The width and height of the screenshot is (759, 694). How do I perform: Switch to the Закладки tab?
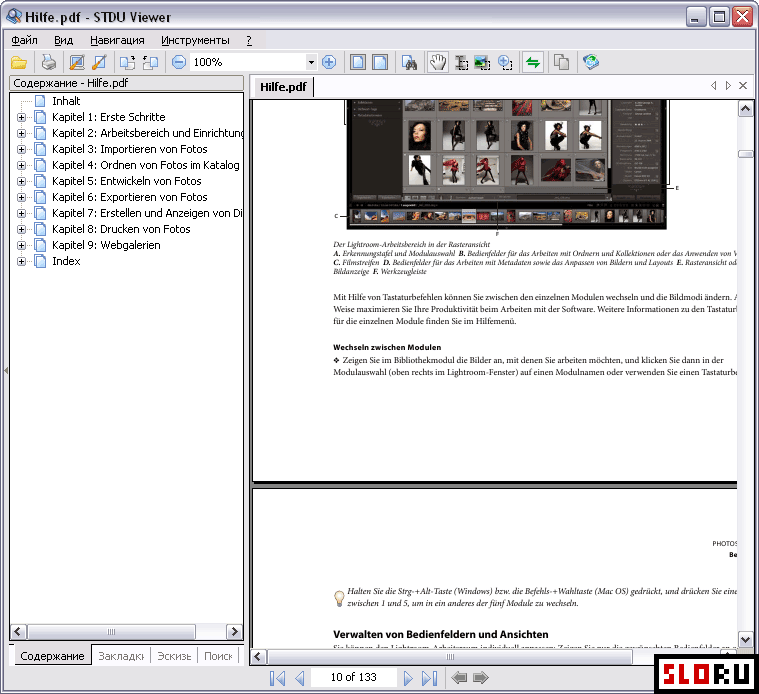point(121,656)
